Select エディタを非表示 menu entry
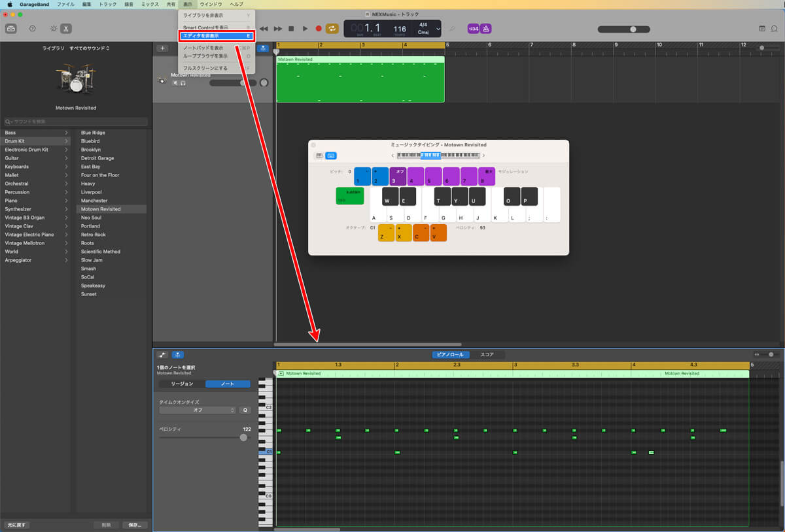This screenshot has height=532, width=785. [x=217, y=36]
